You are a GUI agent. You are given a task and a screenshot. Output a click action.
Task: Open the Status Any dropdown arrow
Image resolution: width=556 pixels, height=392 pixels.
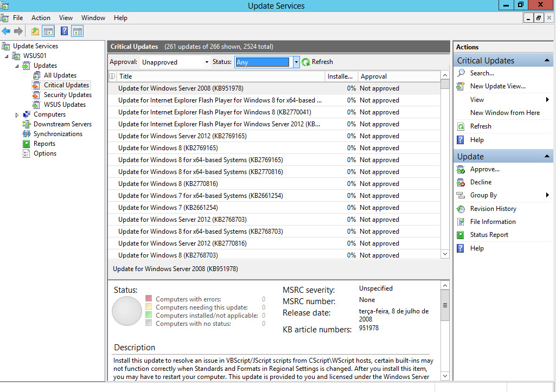pos(296,62)
